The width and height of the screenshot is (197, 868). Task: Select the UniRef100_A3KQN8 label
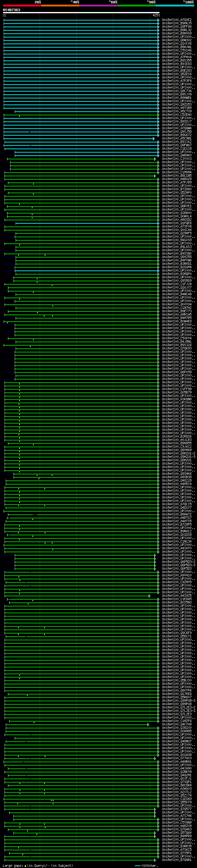177,399
